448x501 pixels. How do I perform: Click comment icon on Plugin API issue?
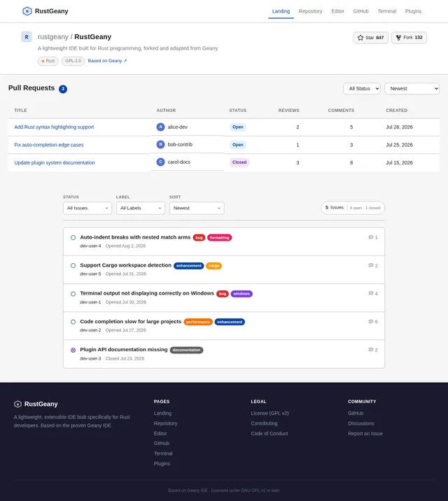pyautogui.click(x=371, y=350)
